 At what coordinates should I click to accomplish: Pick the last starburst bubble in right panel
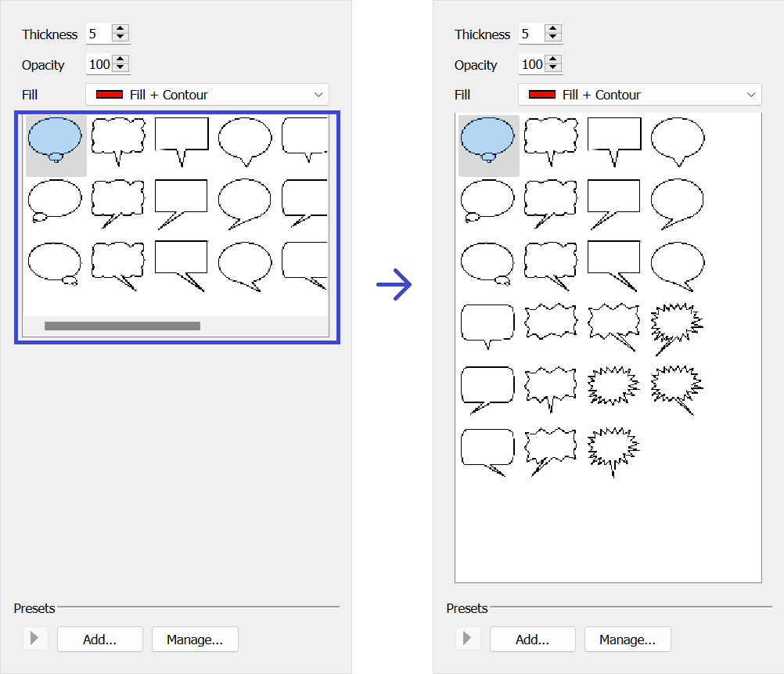click(x=613, y=451)
